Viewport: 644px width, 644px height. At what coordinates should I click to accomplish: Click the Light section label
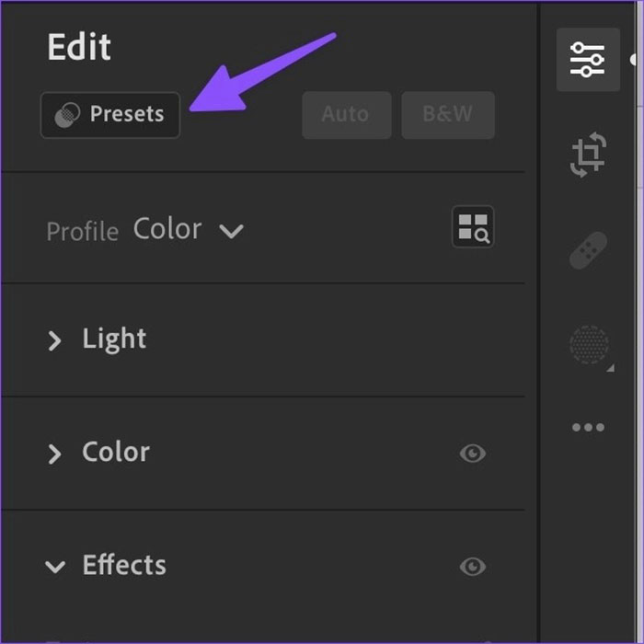114,339
